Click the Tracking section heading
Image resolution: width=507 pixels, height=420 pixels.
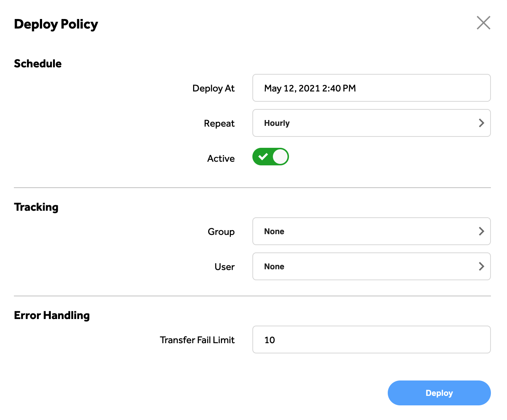point(36,207)
